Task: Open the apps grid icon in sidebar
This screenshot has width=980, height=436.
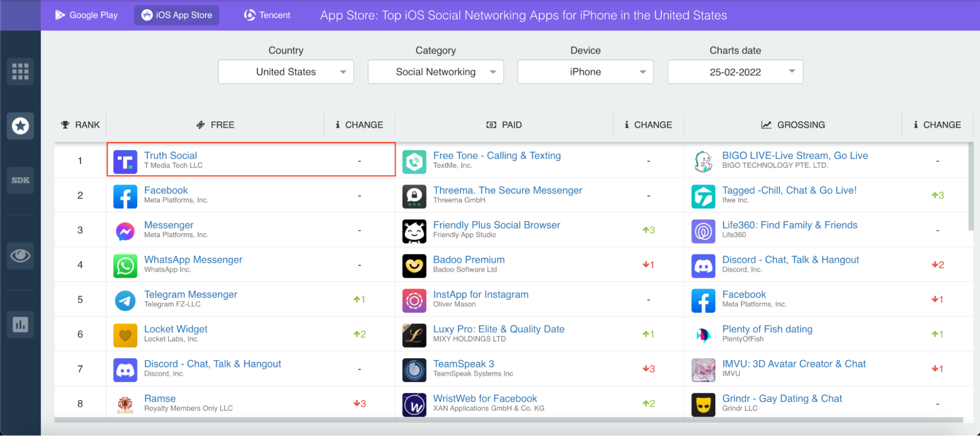Action: coord(20,72)
